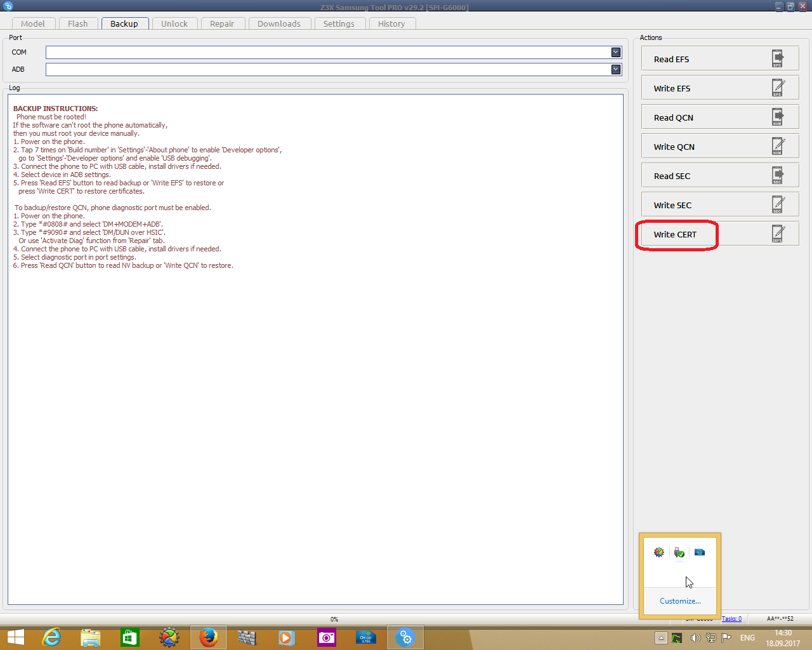Switch to the Downloads tab
812x650 pixels.
tap(279, 23)
